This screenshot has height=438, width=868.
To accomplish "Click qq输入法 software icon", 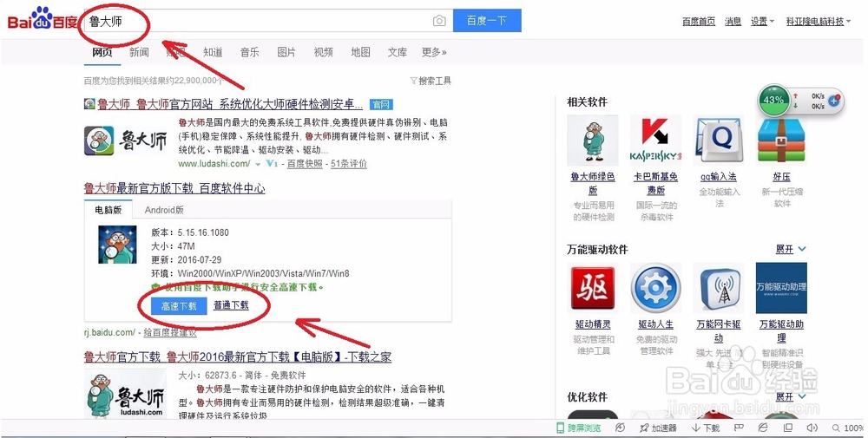I will pyautogui.click(x=719, y=140).
